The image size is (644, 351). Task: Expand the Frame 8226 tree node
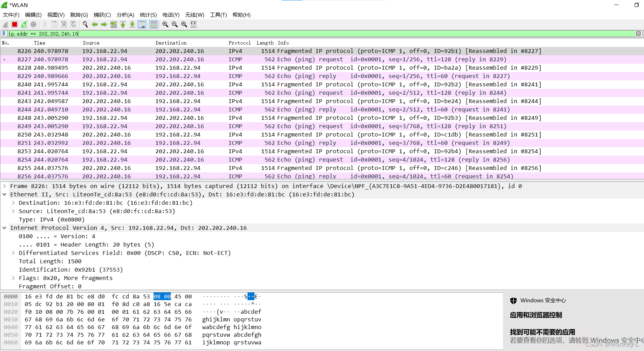5,186
